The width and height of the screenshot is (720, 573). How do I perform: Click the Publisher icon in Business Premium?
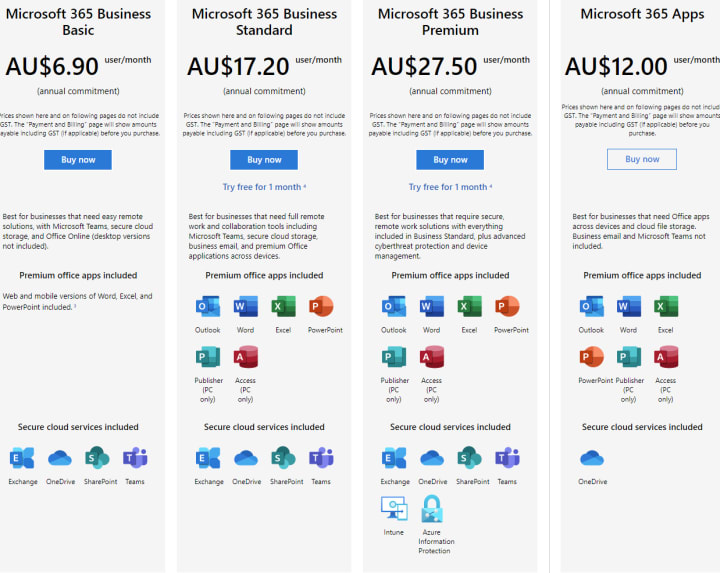(394, 357)
